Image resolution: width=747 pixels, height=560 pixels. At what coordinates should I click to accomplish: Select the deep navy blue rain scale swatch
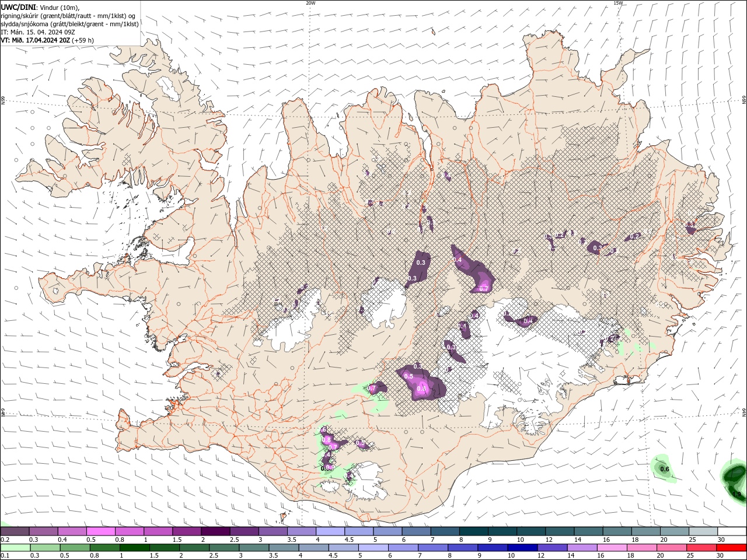click(522, 548)
